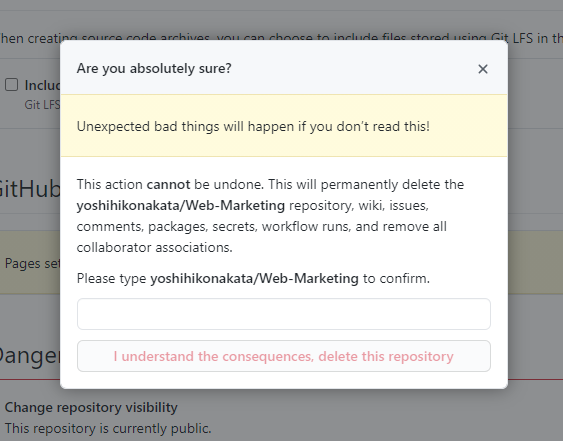The width and height of the screenshot is (563, 441).
Task: Close the 'Are you absolutely sure?' dialog
Action: (483, 69)
